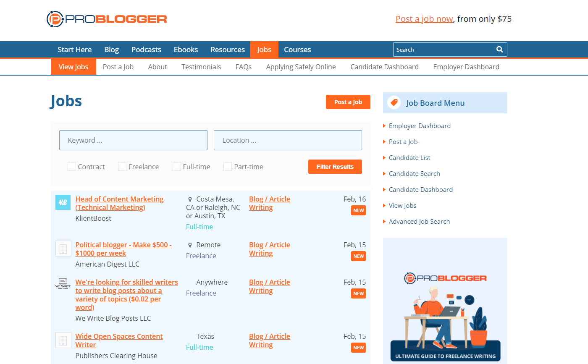Open Head of Content Marketing job listing
The image size is (588, 364).
click(x=120, y=203)
